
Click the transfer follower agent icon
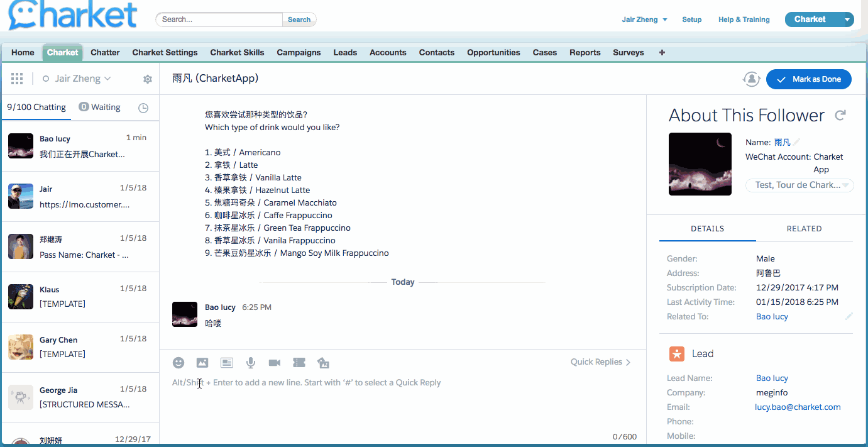click(751, 79)
